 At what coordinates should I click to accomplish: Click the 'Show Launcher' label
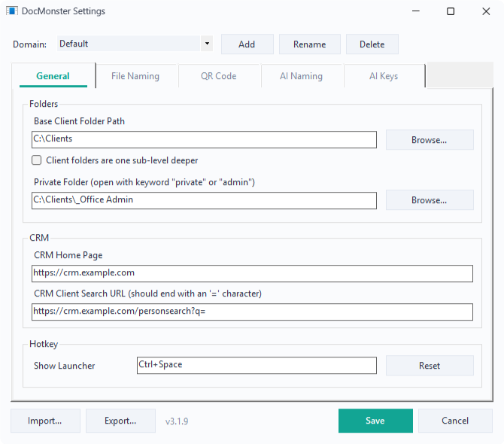(64, 366)
